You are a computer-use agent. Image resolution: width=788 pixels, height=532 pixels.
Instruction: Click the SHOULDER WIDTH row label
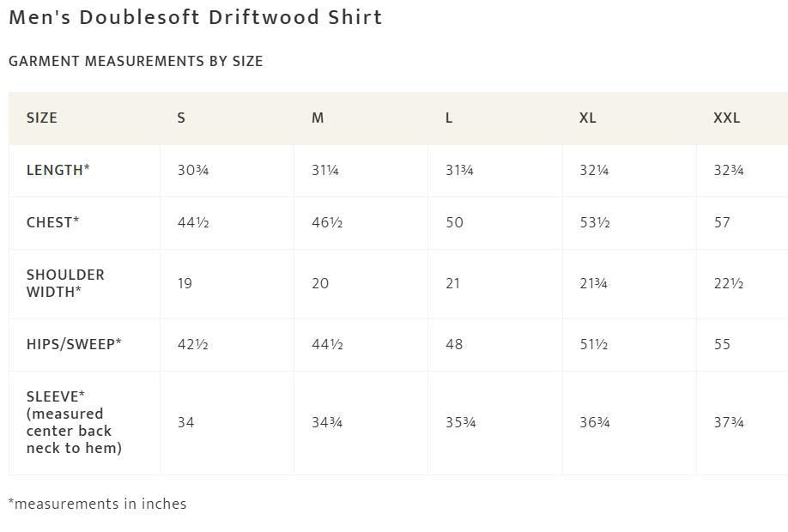click(x=65, y=283)
